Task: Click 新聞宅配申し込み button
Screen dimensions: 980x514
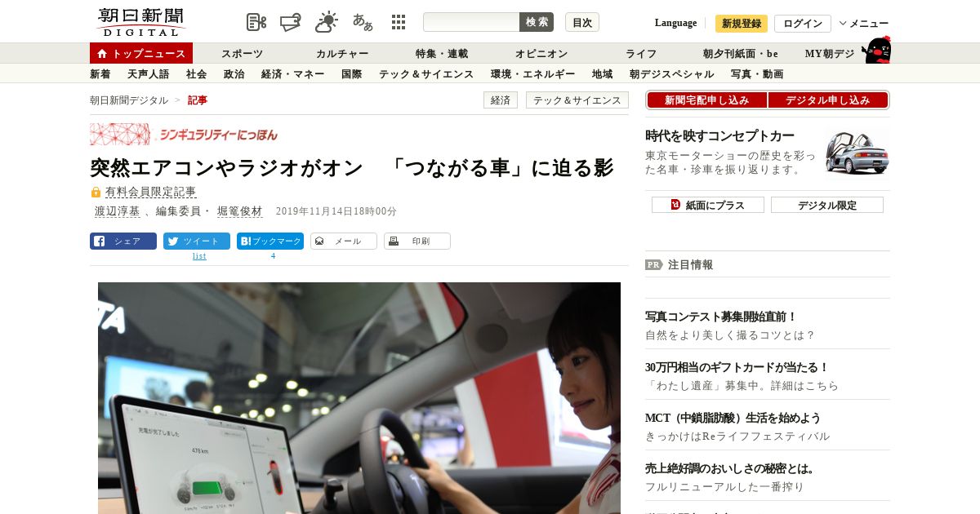Action: [706, 100]
